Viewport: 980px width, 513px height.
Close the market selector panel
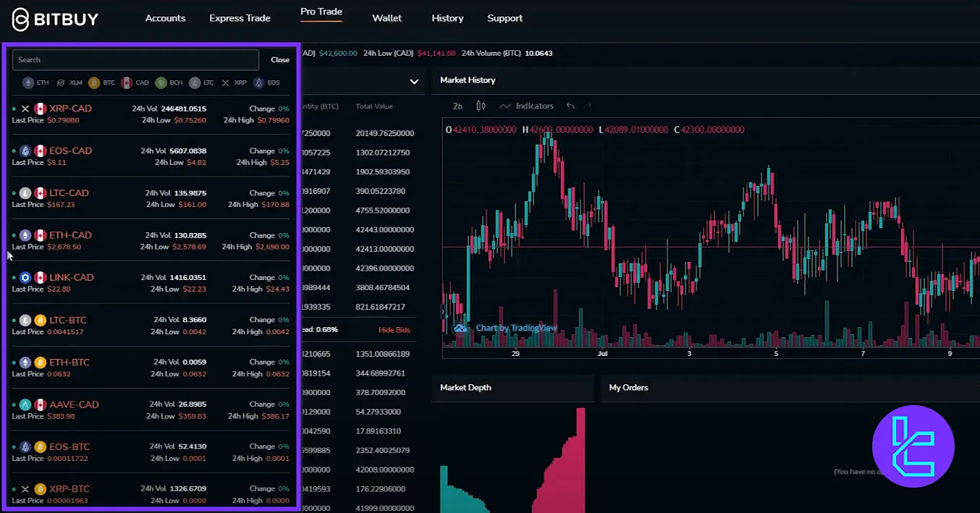280,60
